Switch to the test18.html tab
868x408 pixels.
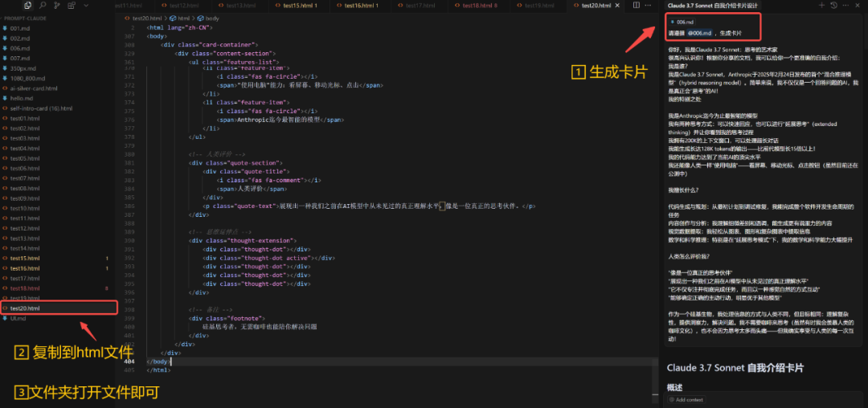[479, 6]
